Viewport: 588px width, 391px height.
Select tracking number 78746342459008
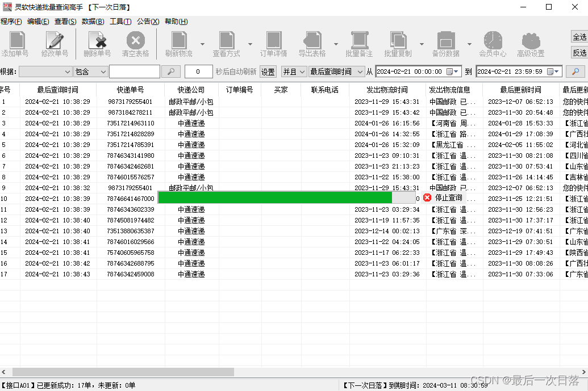point(131,274)
